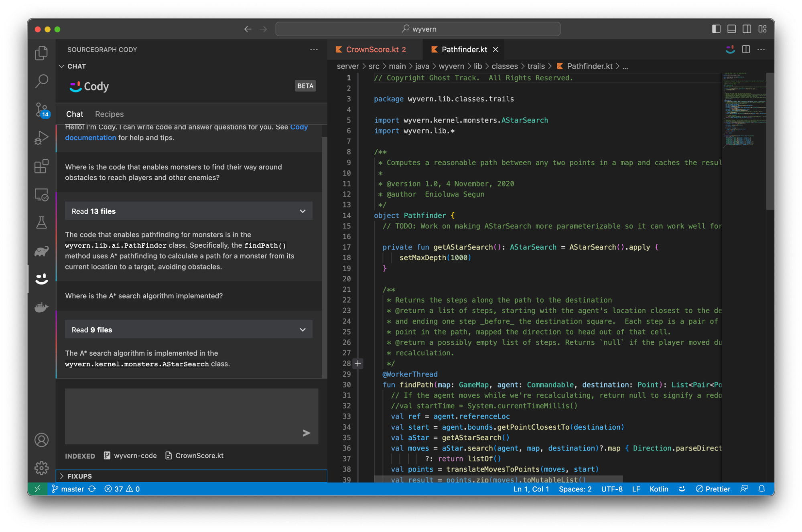Customize layout icon in title bar
The height and width of the screenshot is (532, 802).
[762, 29]
